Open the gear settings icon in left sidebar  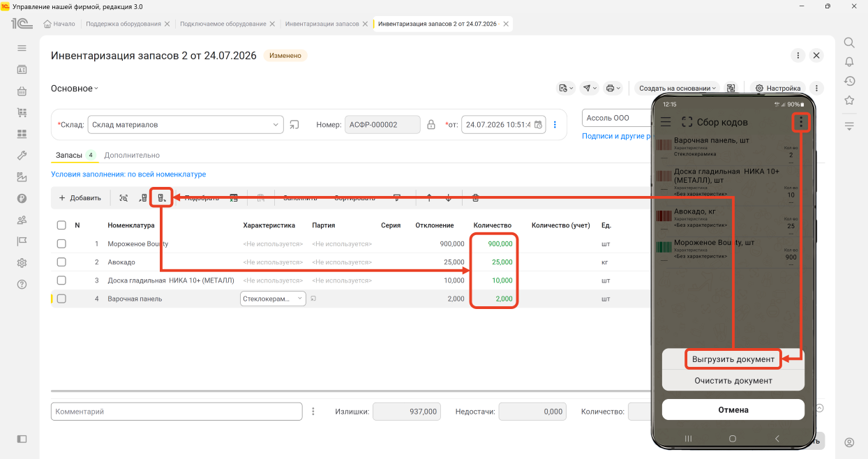pyautogui.click(x=22, y=263)
